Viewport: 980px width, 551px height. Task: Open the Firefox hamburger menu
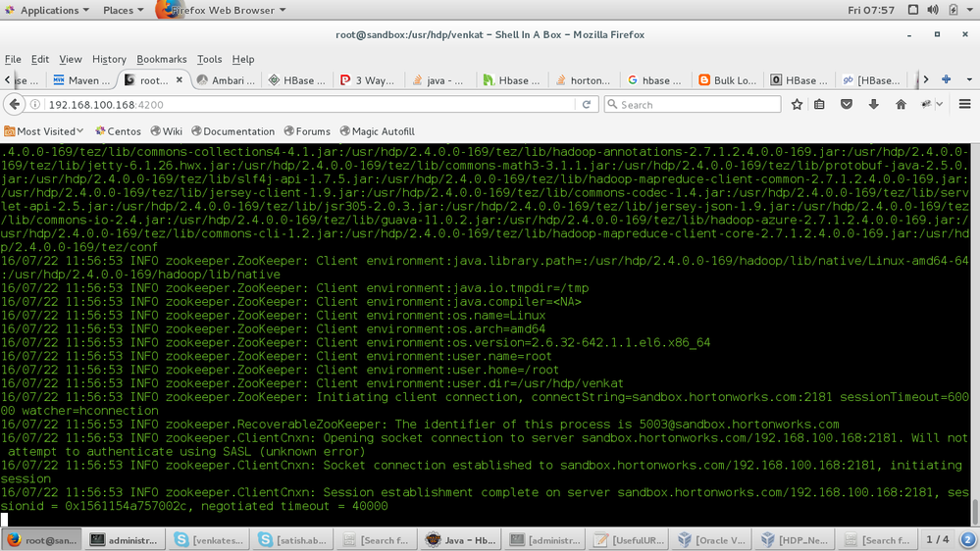965,104
